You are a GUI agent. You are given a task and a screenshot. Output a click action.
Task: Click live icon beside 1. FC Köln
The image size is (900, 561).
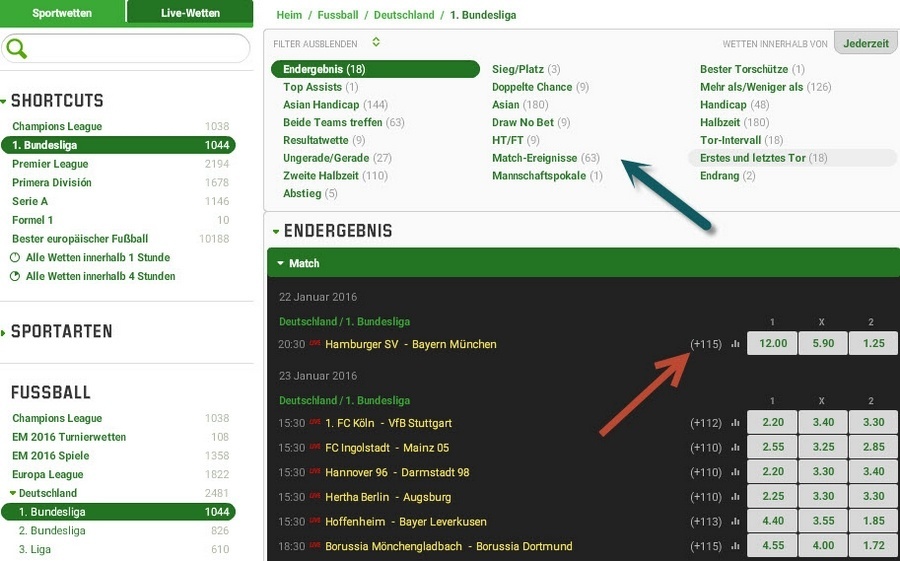[315, 421]
